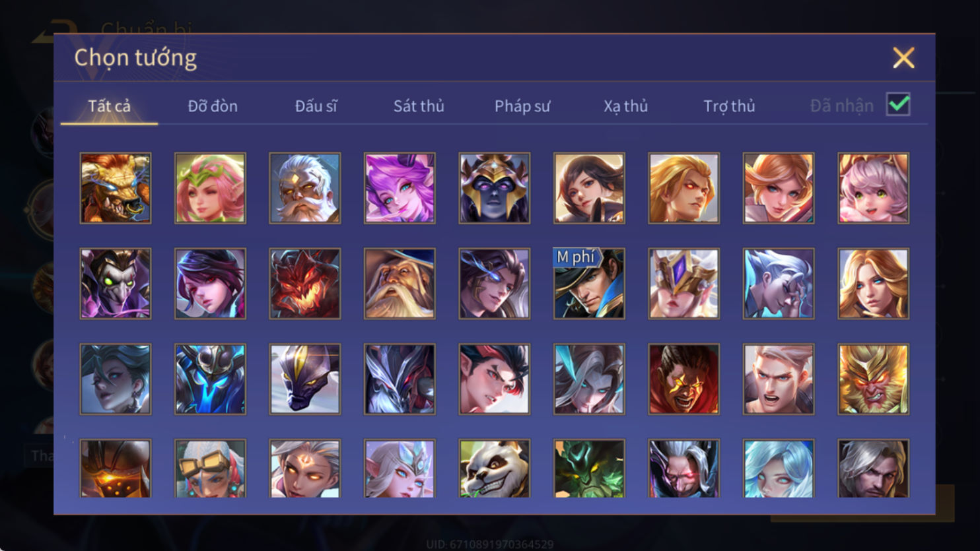Show the 'Pháp sư' hero category

tap(522, 106)
